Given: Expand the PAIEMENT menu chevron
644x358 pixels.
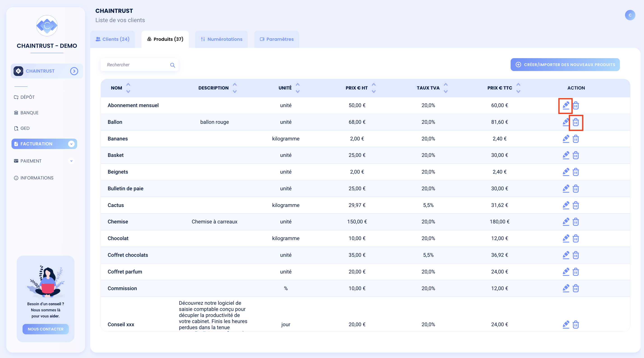Looking at the screenshot, I should pyautogui.click(x=71, y=161).
